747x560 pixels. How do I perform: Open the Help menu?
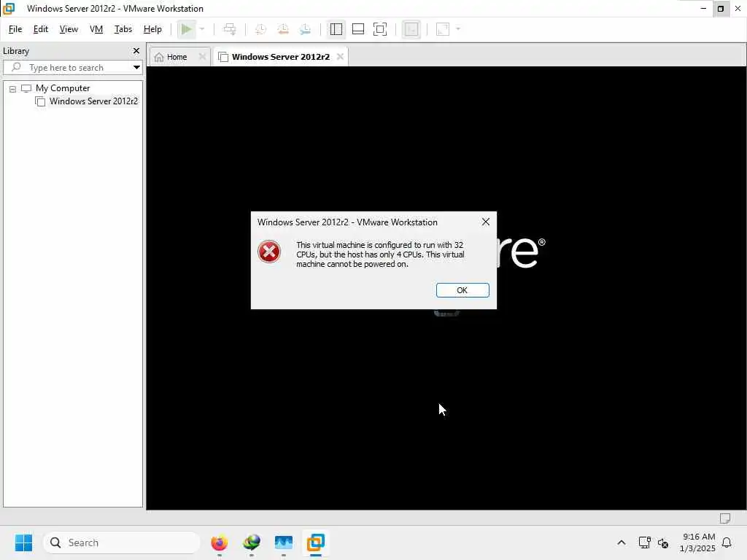[152, 29]
